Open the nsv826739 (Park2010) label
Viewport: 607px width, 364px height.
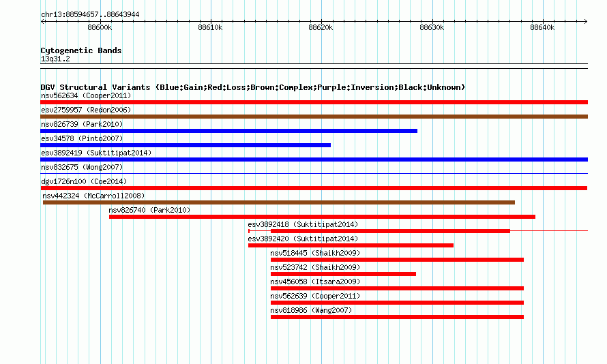(82, 124)
